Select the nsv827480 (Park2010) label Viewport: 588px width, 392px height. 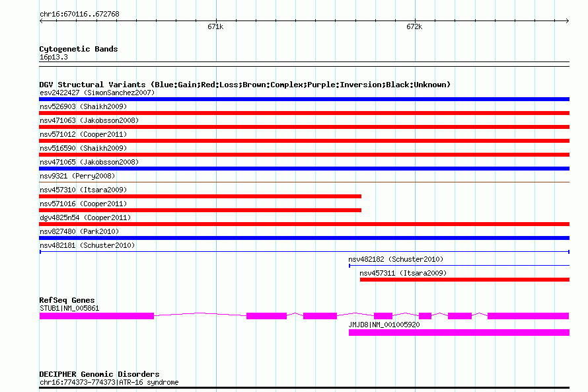point(79,231)
